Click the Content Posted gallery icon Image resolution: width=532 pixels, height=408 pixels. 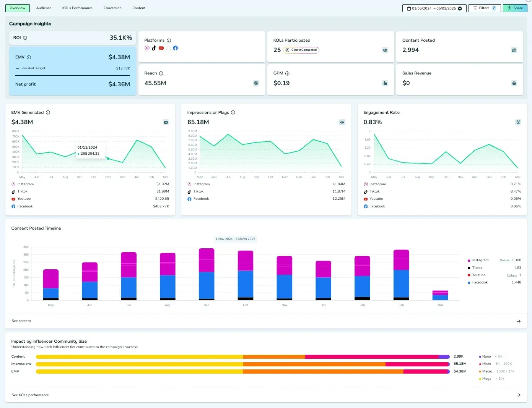(514, 50)
